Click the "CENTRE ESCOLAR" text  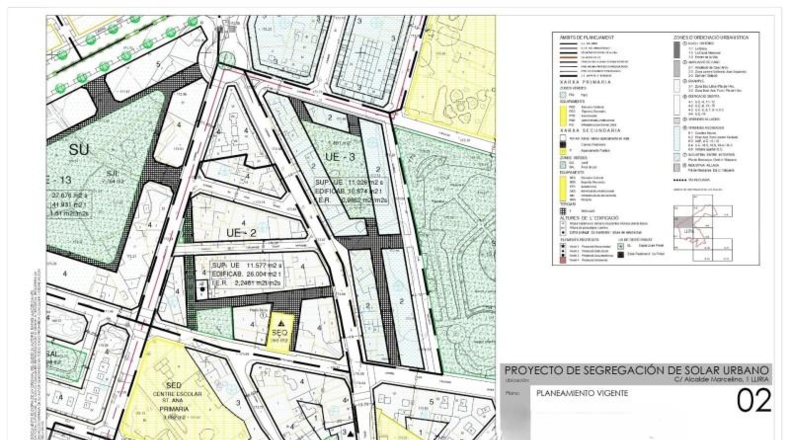[177, 394]
